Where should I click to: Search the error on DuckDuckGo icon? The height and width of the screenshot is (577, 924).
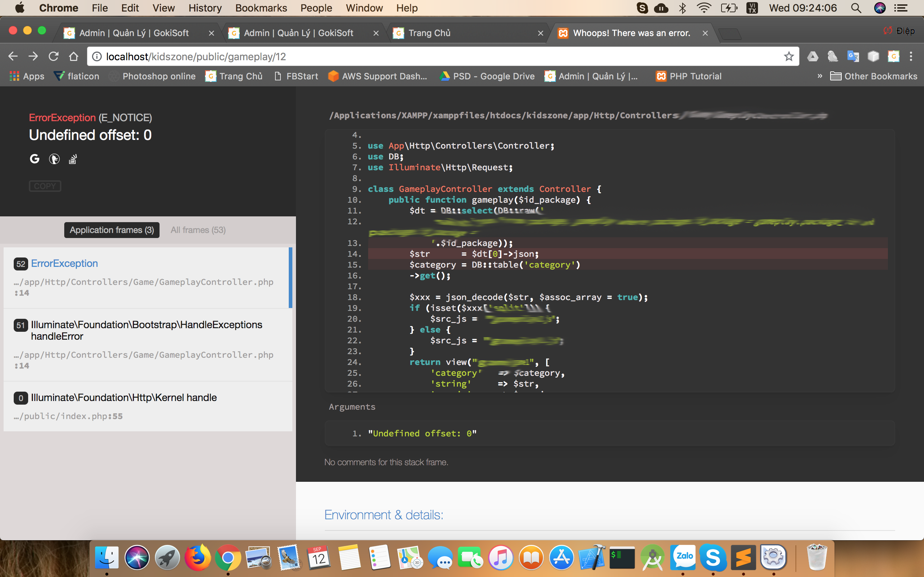[x=54, y=159]
